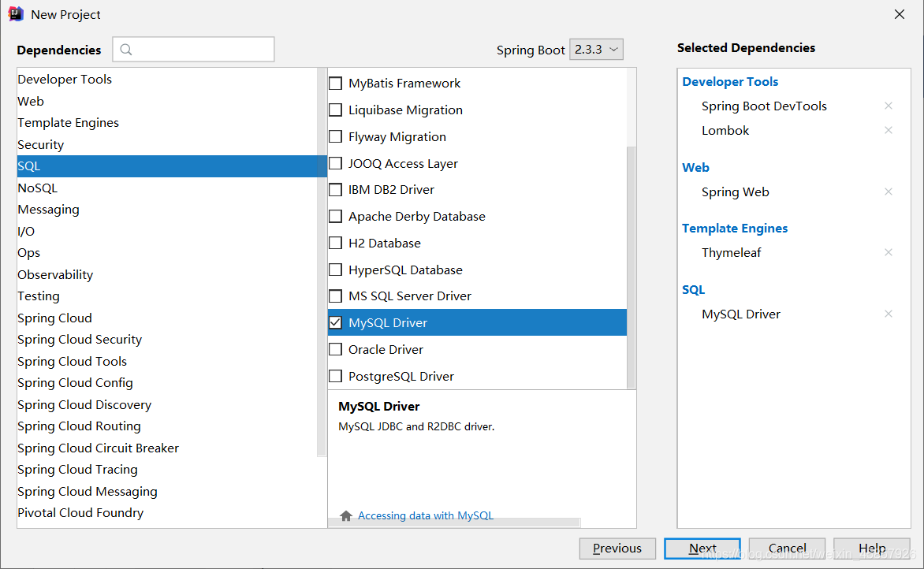Select the Messaging category

167,210
